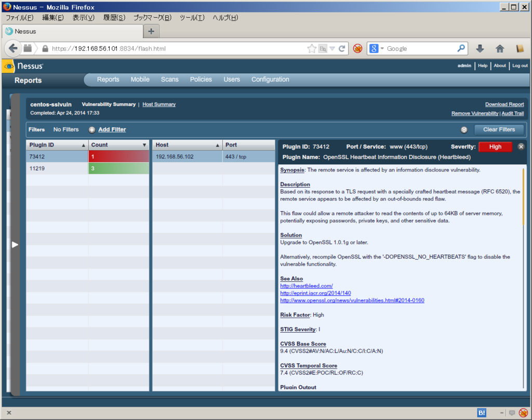Screen dimensions: 532x420
Task: Open the heartbleed.com link
Action: (x=307, y=286)
